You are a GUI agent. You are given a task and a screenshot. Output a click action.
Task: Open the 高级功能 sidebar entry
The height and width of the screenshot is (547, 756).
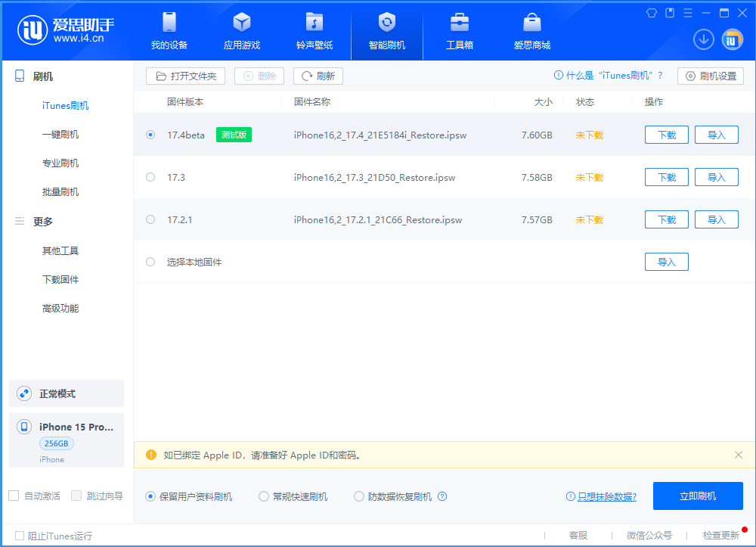click(x=66, y=308)
